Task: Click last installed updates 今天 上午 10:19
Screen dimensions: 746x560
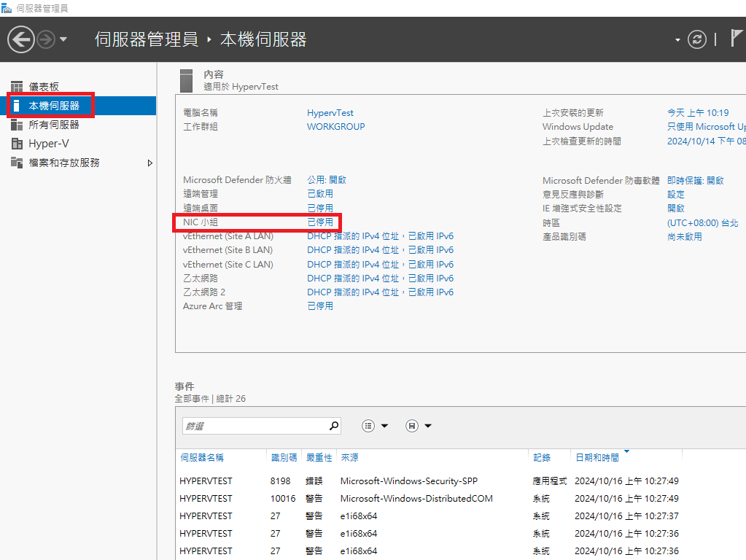Action: click(698, 113)
